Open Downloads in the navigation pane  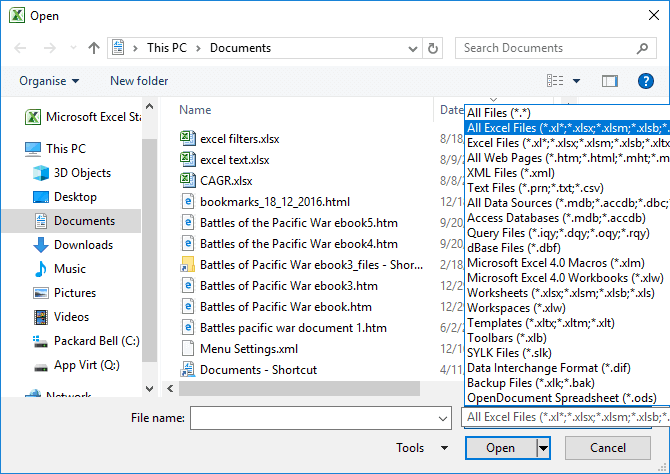click(83, 245)
